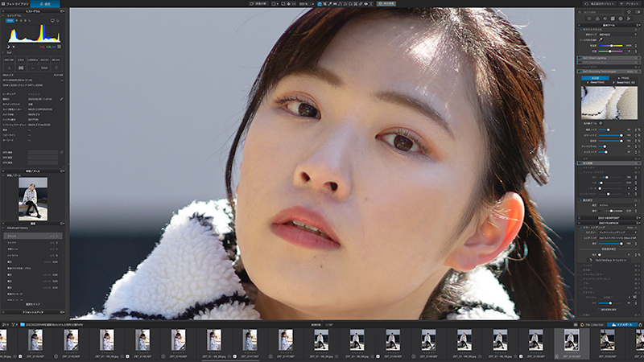
Task: Adjust the 輝度ノイズ luminance noise slider
Action: (x=610, y=130)
